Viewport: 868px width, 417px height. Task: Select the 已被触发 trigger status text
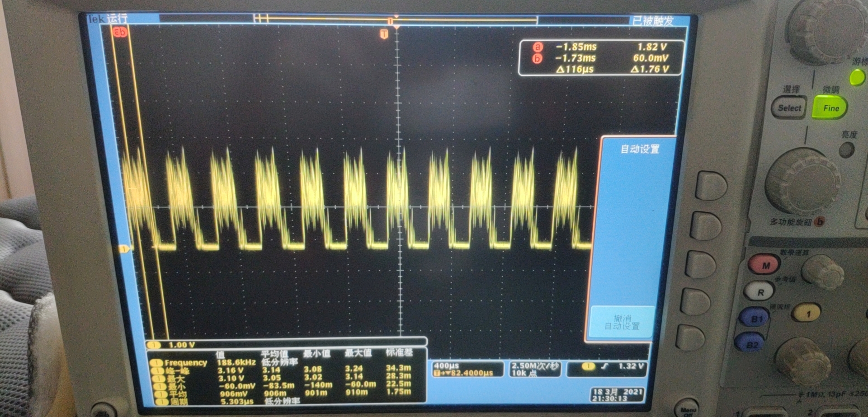[x=653, y=21]
